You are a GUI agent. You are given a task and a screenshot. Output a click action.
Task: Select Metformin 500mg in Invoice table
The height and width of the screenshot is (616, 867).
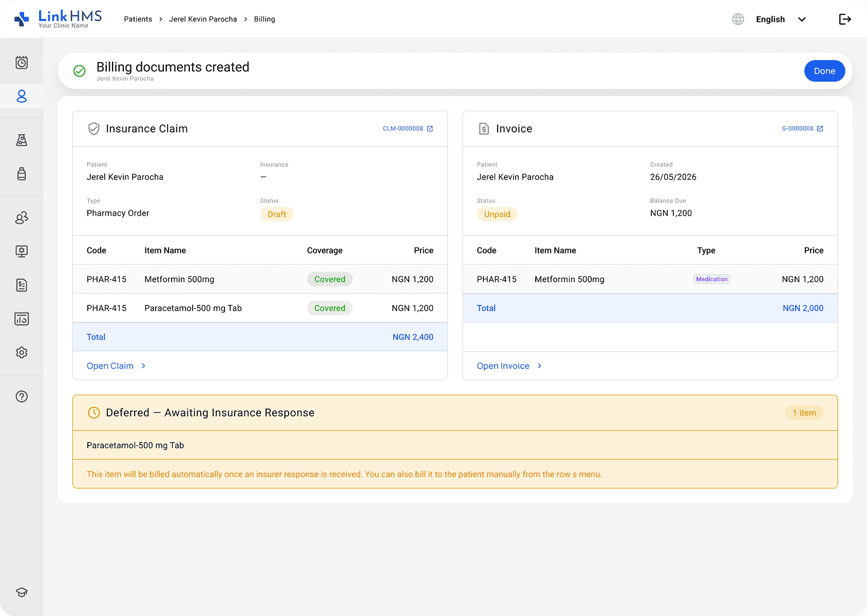tap(570, 279)
